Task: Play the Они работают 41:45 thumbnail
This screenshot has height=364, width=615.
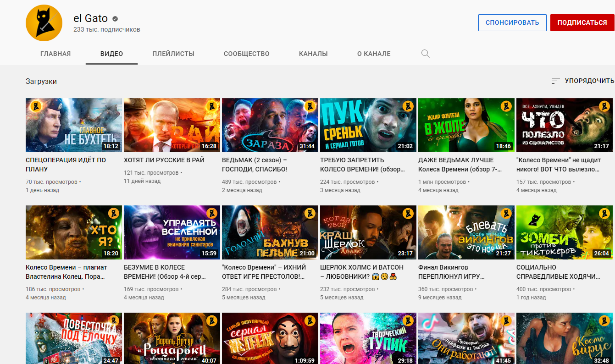Action: 466,338
